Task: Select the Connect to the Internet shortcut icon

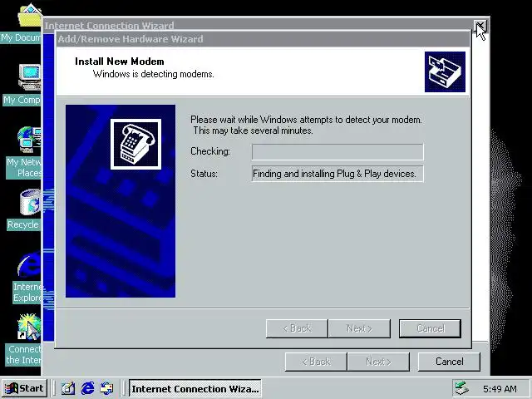Action: [x=30, y=327]
